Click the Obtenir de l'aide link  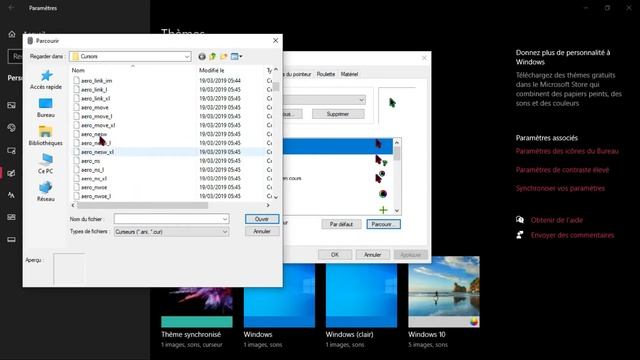[557, 220]
